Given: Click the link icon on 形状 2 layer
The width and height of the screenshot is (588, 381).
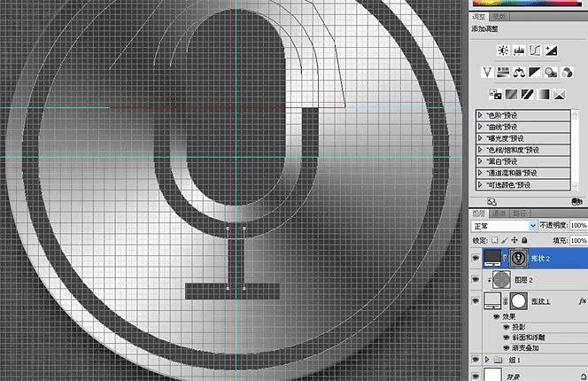Looking at the screenshot, I should (505, 258).
